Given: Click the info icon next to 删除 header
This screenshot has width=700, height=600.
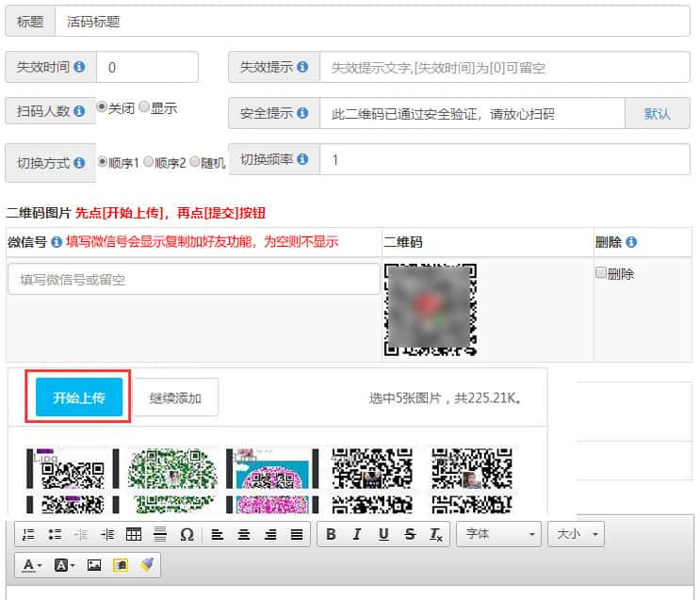Looking at the screenshot, I should tap(631, 242).
